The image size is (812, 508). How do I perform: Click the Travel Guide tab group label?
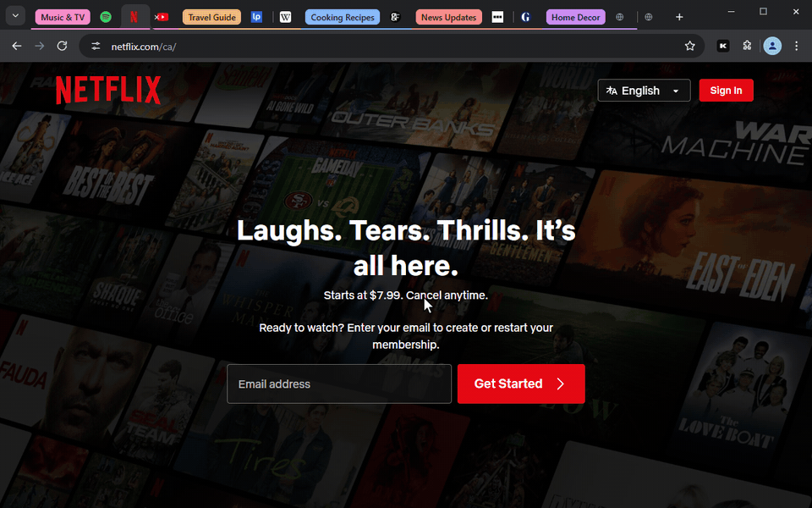[211, 17]
